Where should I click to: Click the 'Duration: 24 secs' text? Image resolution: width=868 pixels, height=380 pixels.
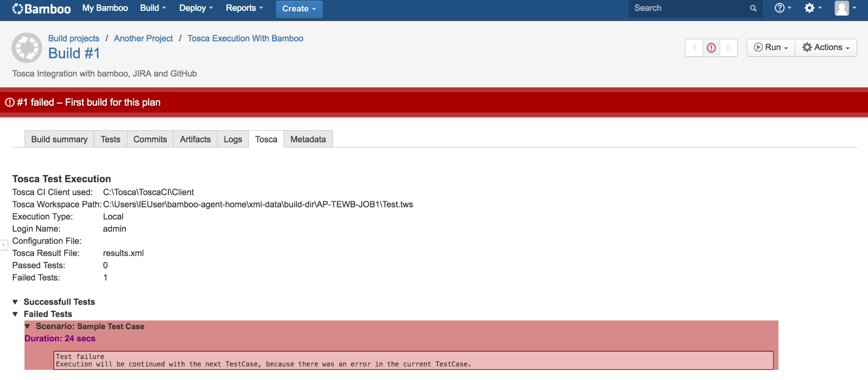click(60, 339)
